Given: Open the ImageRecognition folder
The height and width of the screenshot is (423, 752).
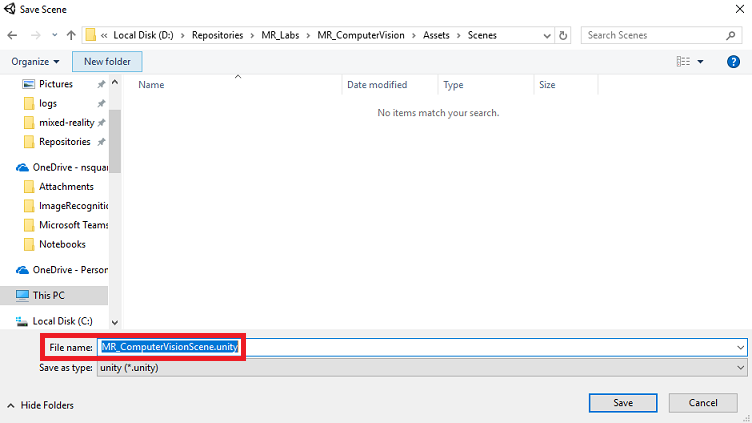Looking at the screenshot, I should (73, 206).
